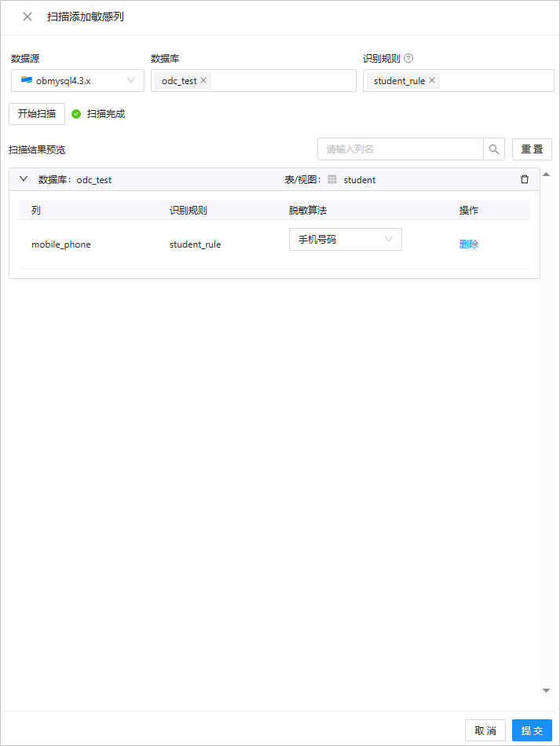Collapse the odc_test database result group
Image resolution: width=560 pixels, height=746 pixels.
click(24, 179)
